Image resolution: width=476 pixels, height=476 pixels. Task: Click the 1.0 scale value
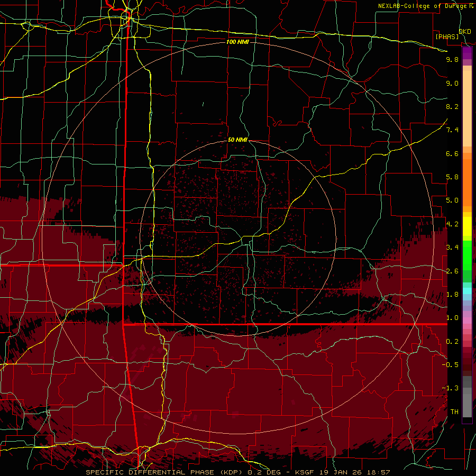coord(452,318)
